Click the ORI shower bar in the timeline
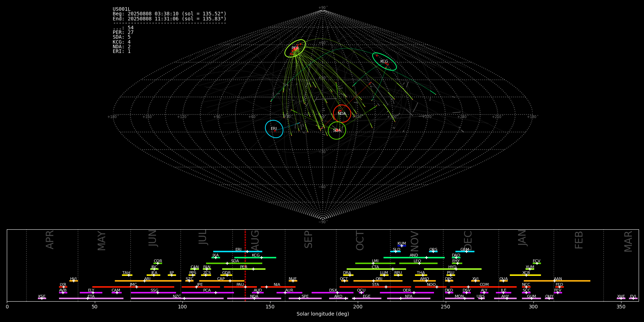This screenshot has height=322, width=644. pyautogui.click(x=378, y=281)
